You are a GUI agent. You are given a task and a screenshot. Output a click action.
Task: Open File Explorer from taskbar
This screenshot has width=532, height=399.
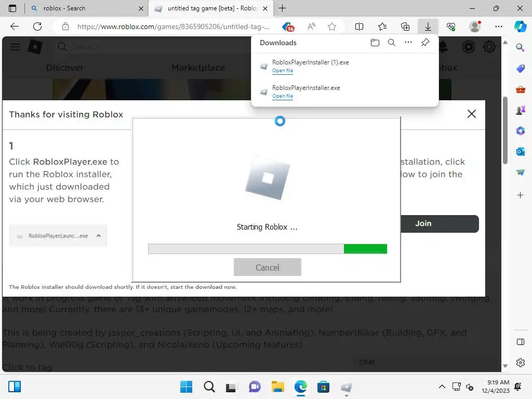pyautogui.click(x=277, y=387)
